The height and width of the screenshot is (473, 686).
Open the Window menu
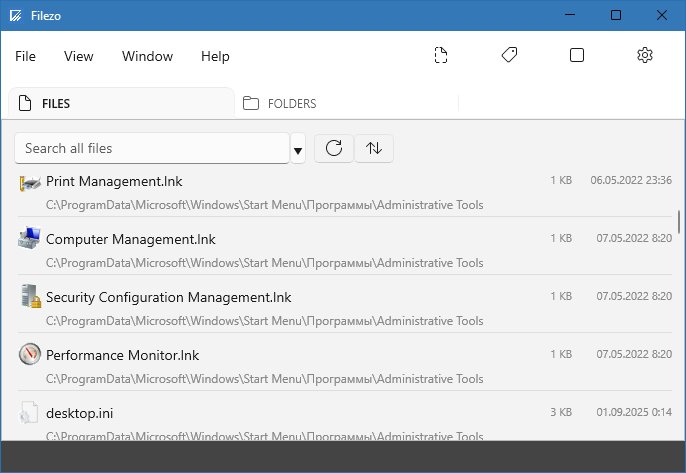coord(147,56)
